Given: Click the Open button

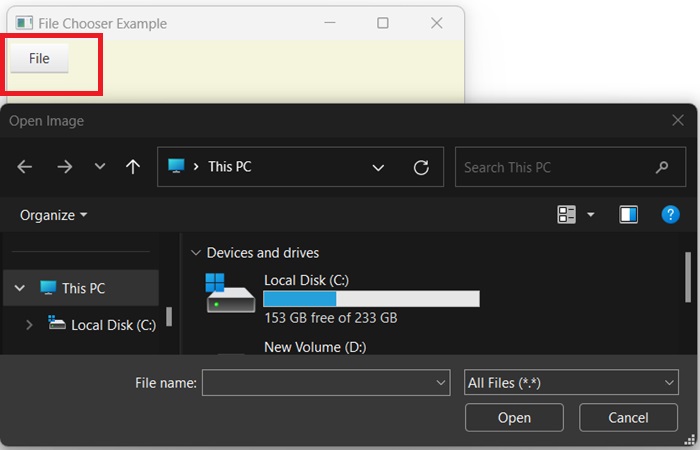Looking at the screenshot, I should tap(514, 417).
